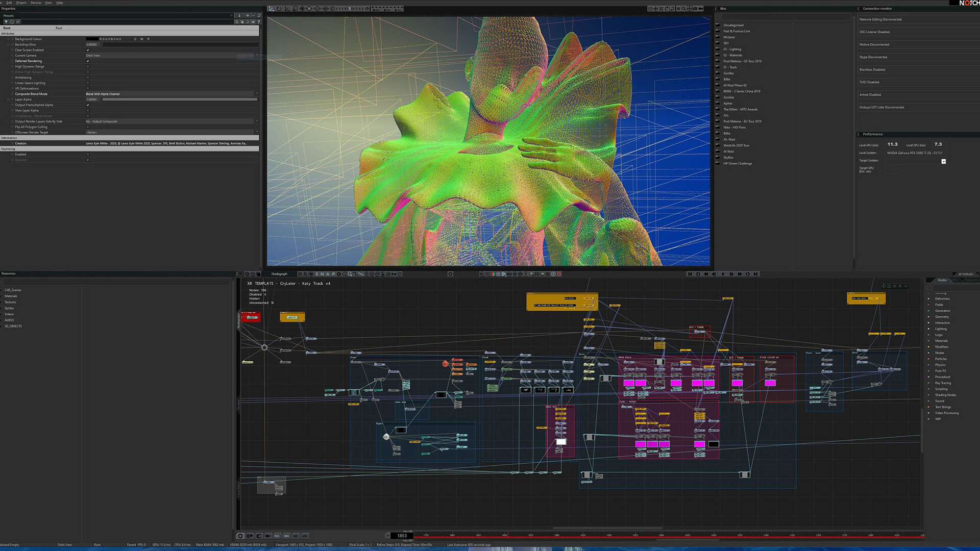Viewport: 980px width, 551px height.
Task: Open the Target System dropdown
Action: 943,161
